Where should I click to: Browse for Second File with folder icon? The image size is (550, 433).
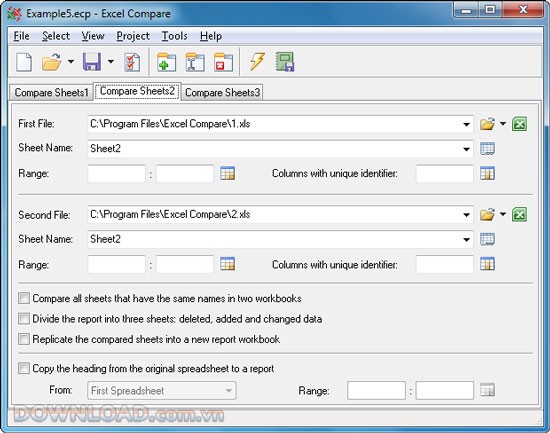tap(487, 214)
